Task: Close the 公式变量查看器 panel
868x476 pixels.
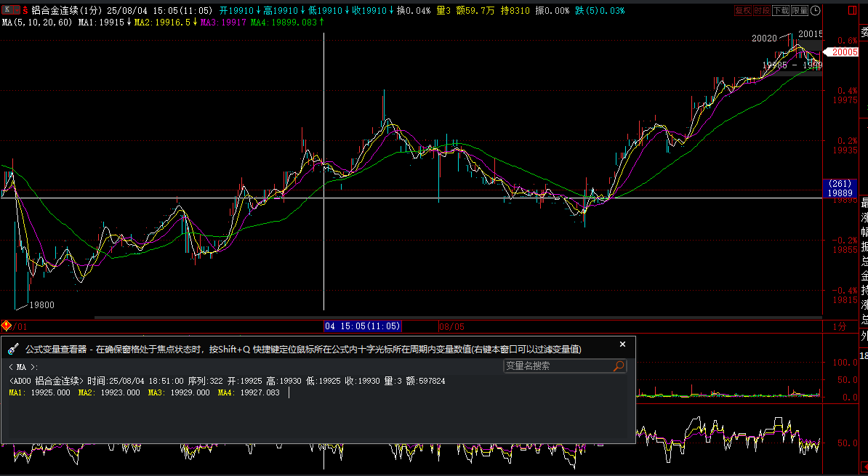Action: pos(622,344)
